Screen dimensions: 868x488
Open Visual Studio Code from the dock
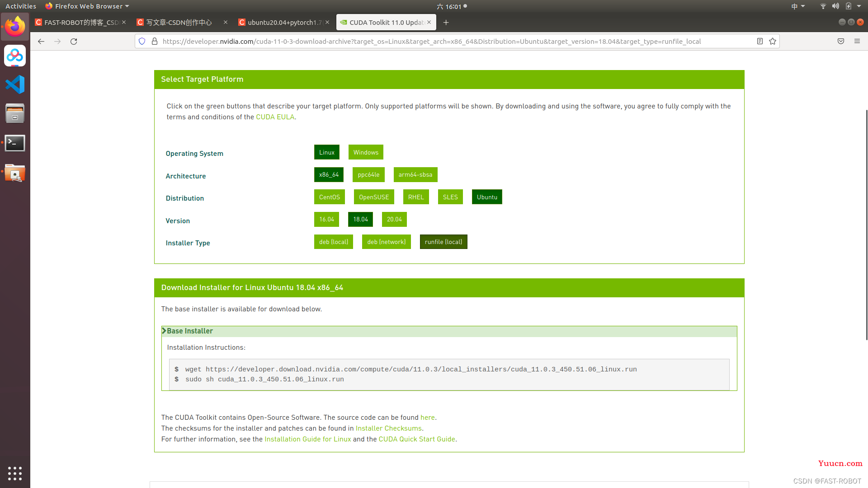tap(15, 84)
